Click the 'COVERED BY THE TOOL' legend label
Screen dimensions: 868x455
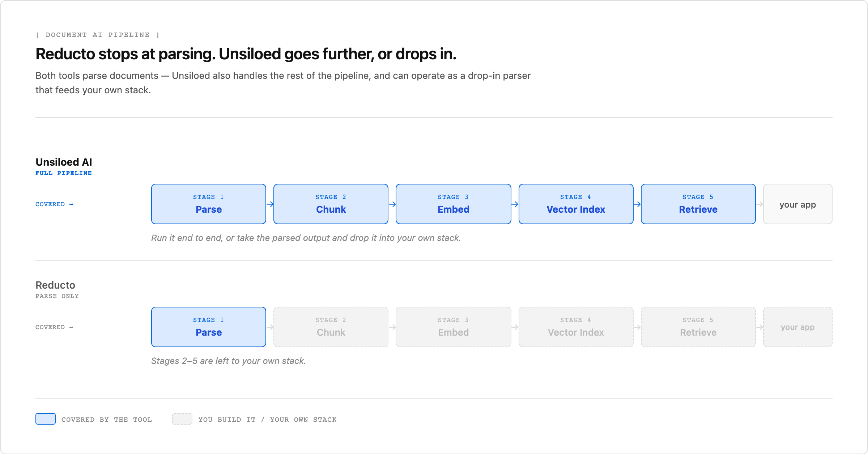(107, 420)
